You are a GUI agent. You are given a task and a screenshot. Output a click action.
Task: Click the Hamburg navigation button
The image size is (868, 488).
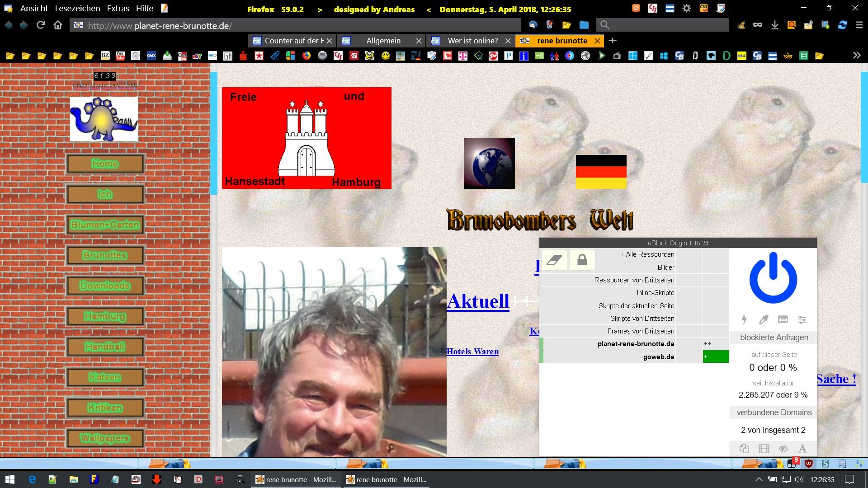pos(105,316)
